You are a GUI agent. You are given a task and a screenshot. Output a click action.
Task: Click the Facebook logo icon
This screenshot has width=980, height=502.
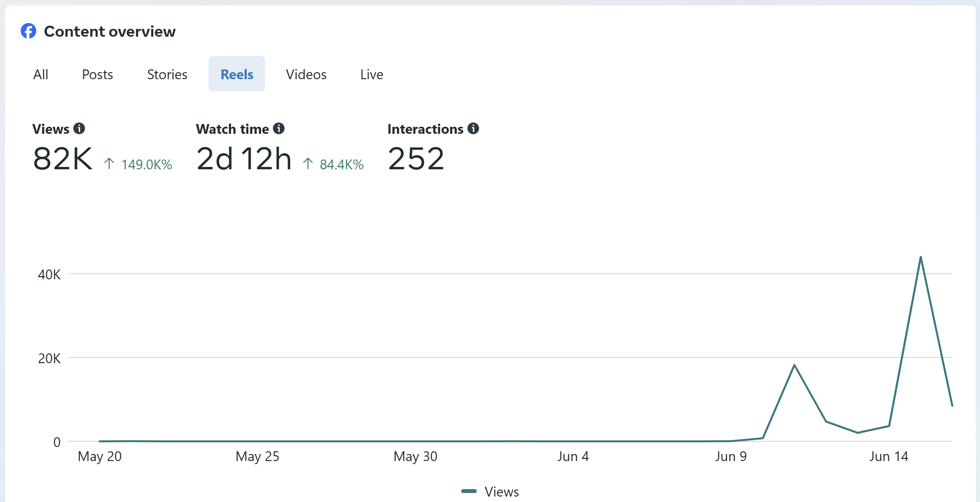[28, 31]
